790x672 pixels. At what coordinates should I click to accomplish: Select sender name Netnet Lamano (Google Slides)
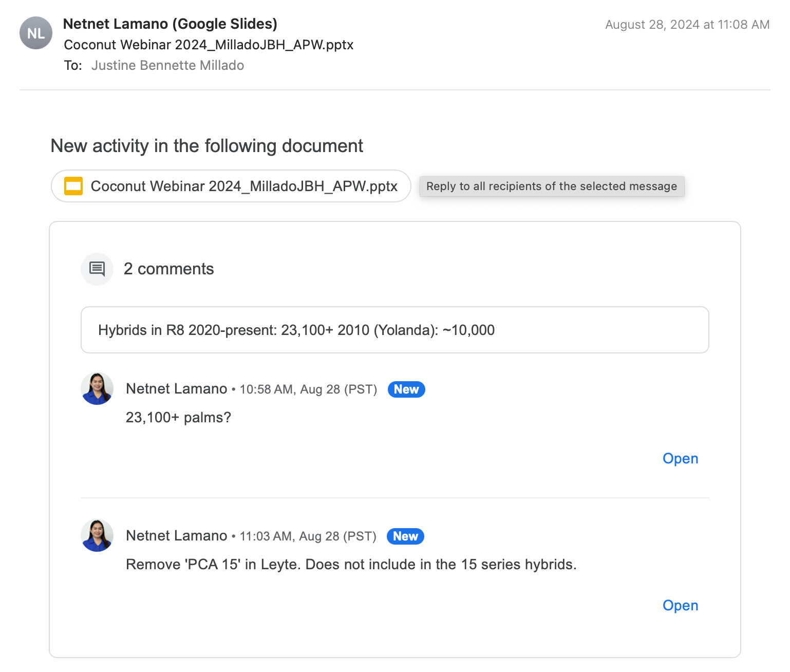click(170, 24)
